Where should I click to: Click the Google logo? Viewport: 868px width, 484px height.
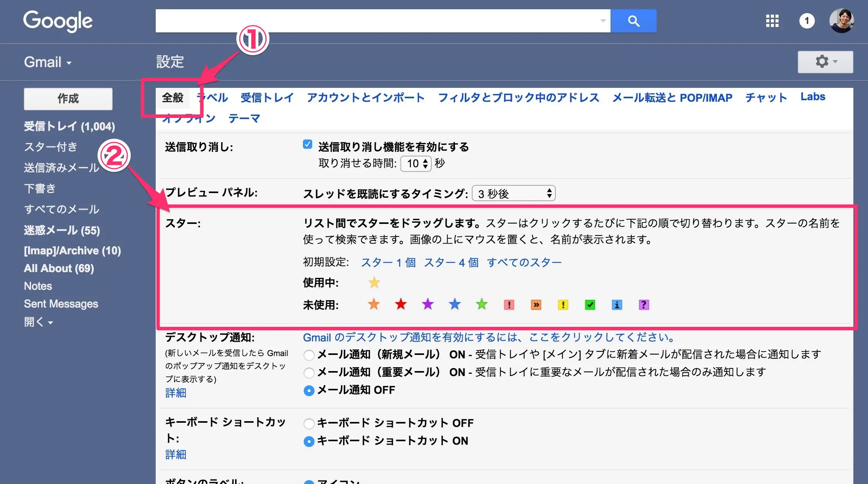point(58,21)
